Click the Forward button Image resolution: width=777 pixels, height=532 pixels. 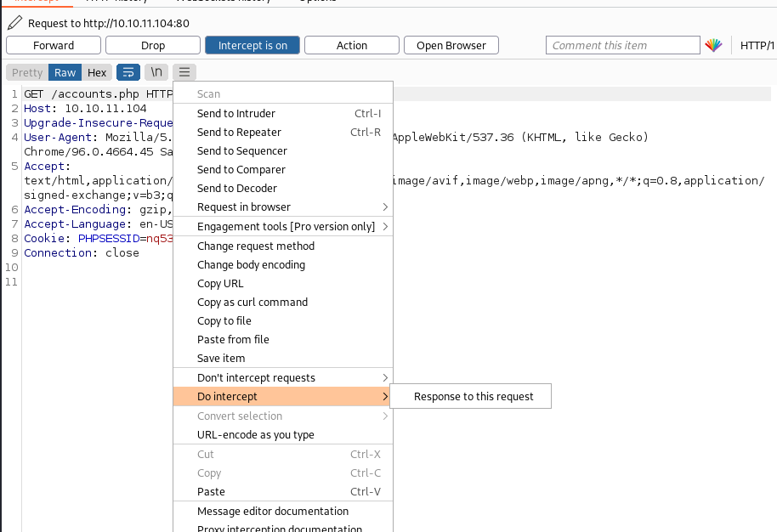point(54,46)
